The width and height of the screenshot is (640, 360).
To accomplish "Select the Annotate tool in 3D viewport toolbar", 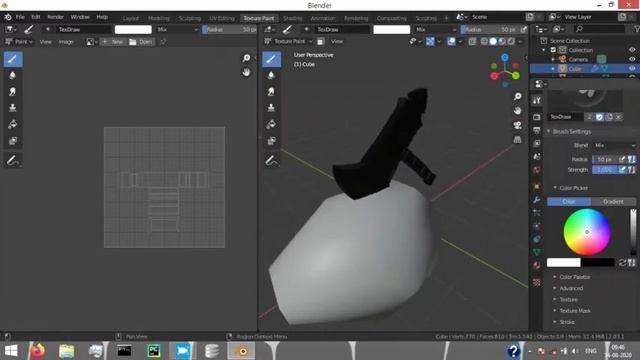I will 271,160.
